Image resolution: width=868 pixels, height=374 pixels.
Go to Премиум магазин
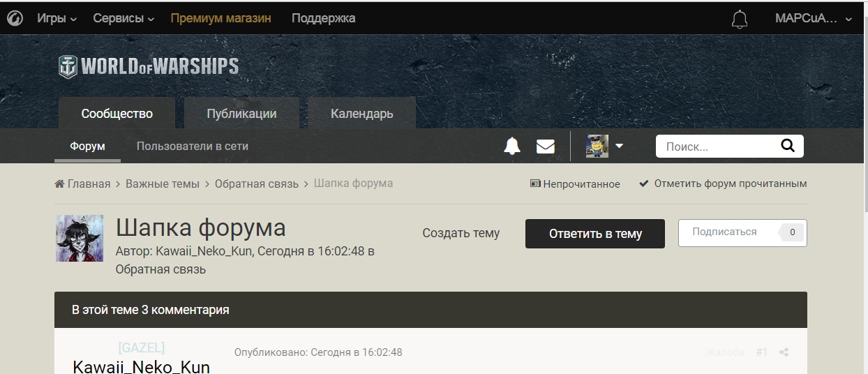point(220,18)
